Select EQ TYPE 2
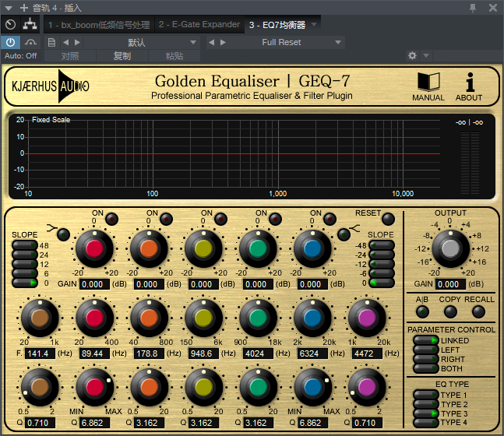The height and width of the screenshot is (436, 504). click(x=426, y=404)
